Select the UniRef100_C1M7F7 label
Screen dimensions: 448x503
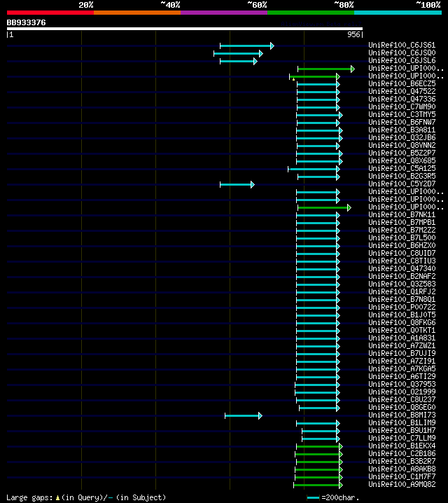tap(402, 476)
